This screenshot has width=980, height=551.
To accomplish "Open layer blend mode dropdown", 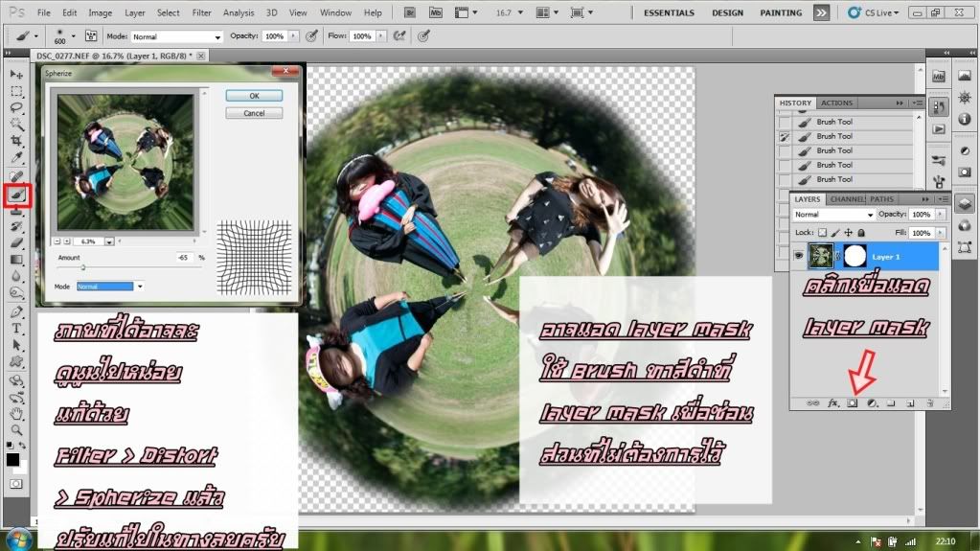I will 833,215.
